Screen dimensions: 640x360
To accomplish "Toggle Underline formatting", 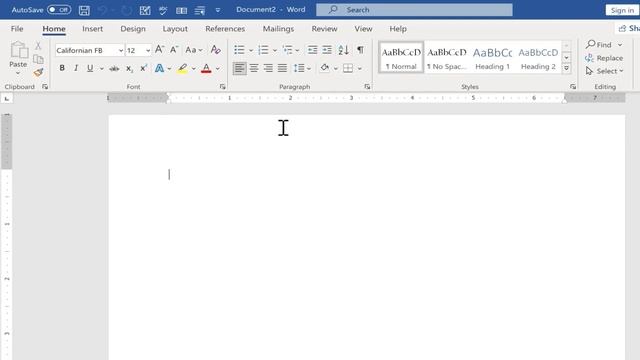I will pos(90,68).
